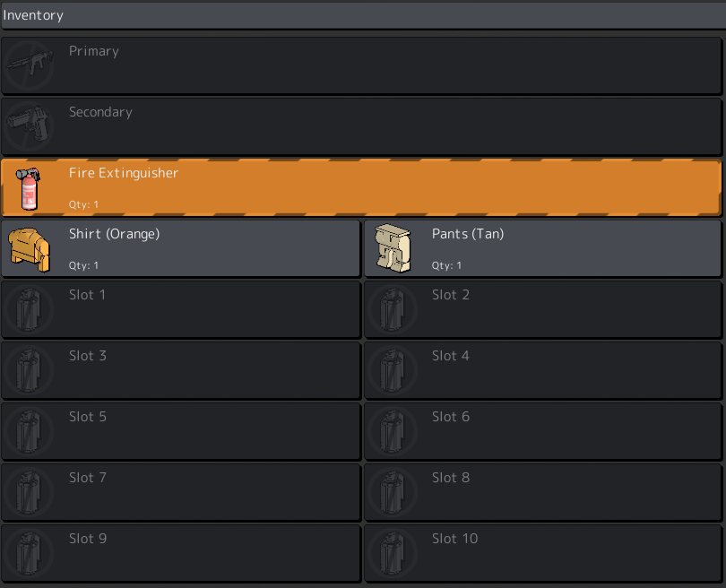Pick the empty Slot 5 cell
This screenshot has height=588, width=726.
180,431
